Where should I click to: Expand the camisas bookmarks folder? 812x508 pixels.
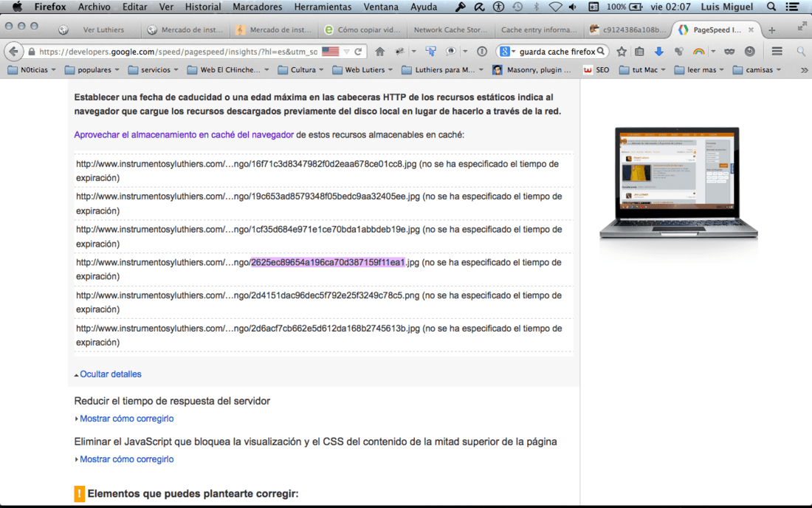coord(757,70)
